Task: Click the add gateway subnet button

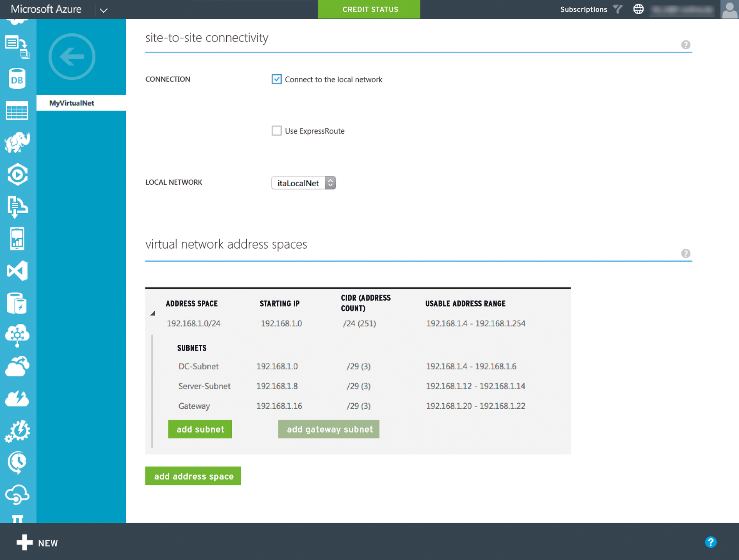Action: 329,429
